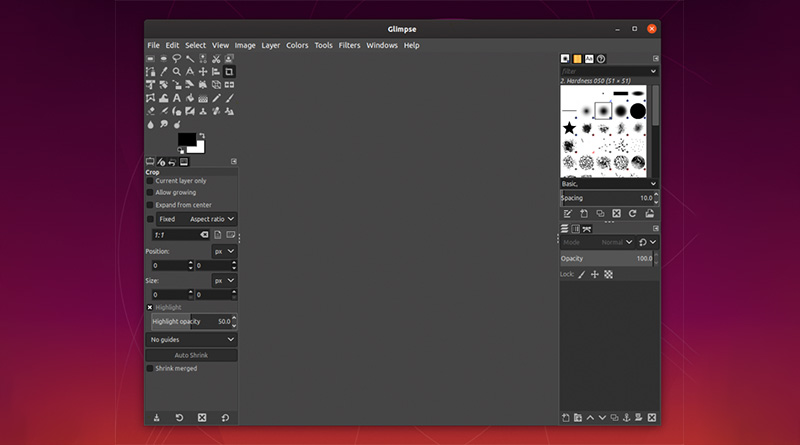Screen dimensions: 800x445
Task: Adjust the Highlight opacity slider
Action: point(190,322)
